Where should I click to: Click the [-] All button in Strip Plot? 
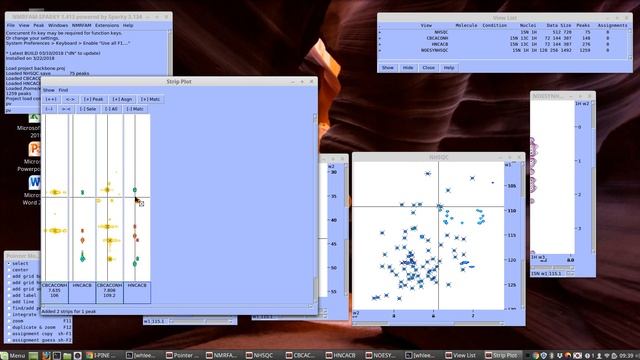point(111,109)
